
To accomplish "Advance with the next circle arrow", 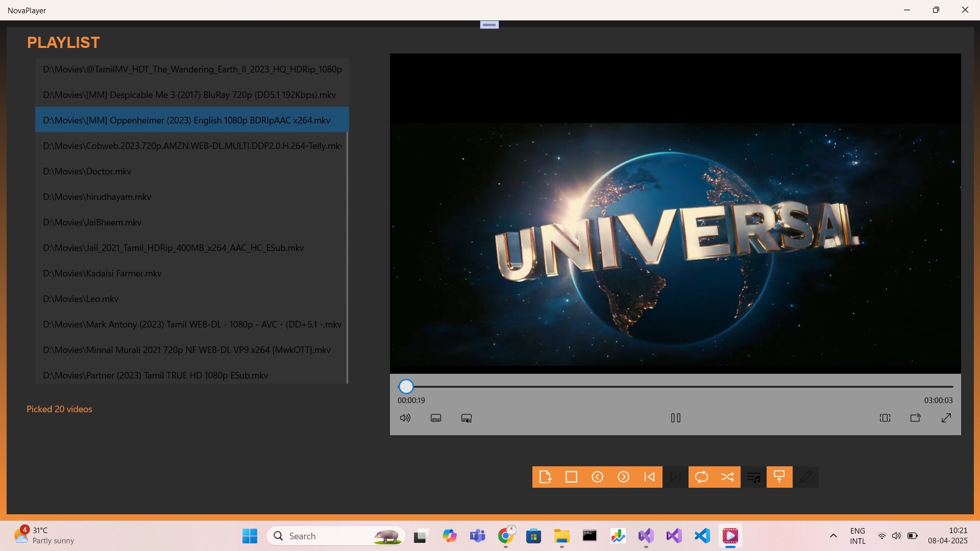I will (x=624, y=477).
